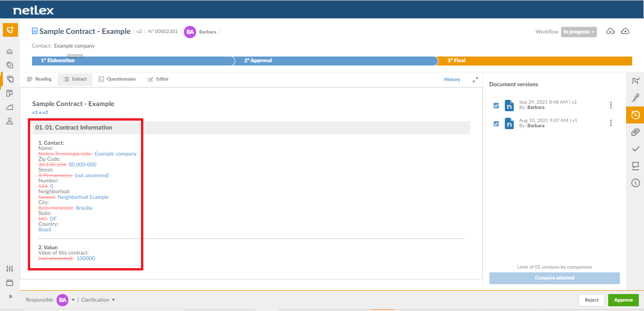Image resolution: width=644 pixels, height=311 pixels.
Task: Expand the left sidebar with double chevron
Action: pyautogui.click(x=10, y=296)
